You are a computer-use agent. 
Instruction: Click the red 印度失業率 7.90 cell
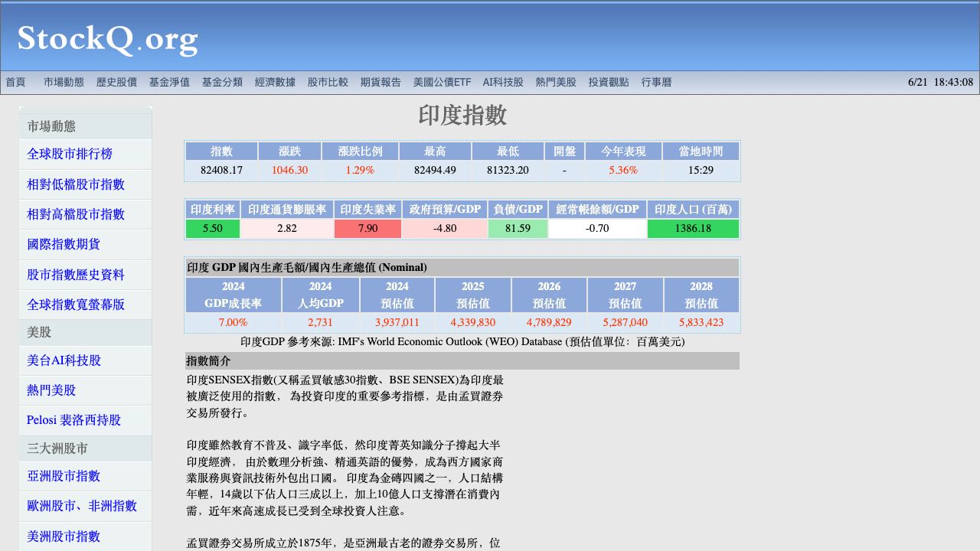click(x=367, y=229)
